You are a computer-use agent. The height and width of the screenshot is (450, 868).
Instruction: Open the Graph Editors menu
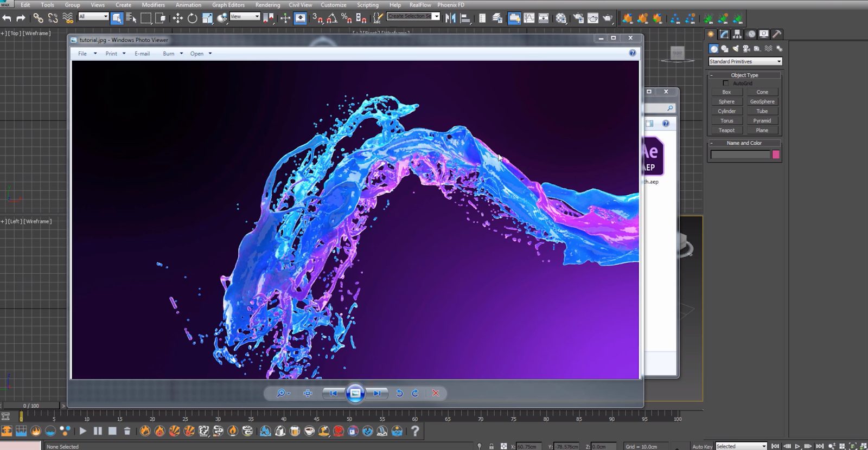coord(228,5)
